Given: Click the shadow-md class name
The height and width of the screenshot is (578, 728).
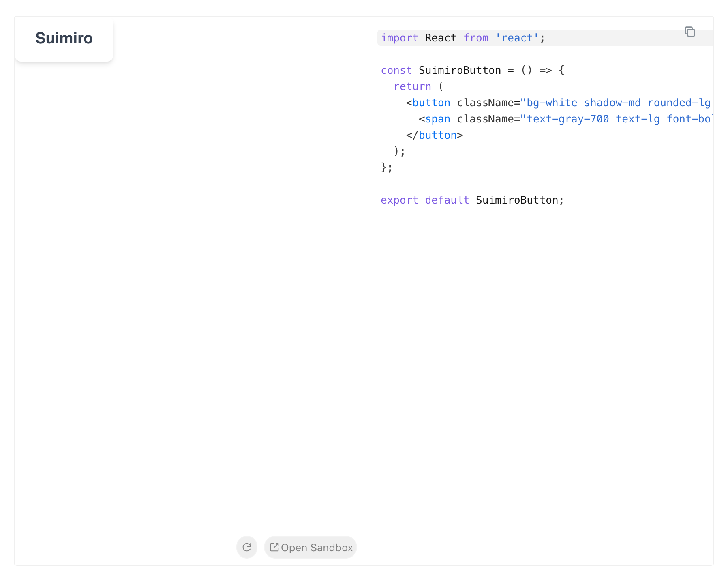Looking at the screenshot, I should pos(612,103).
